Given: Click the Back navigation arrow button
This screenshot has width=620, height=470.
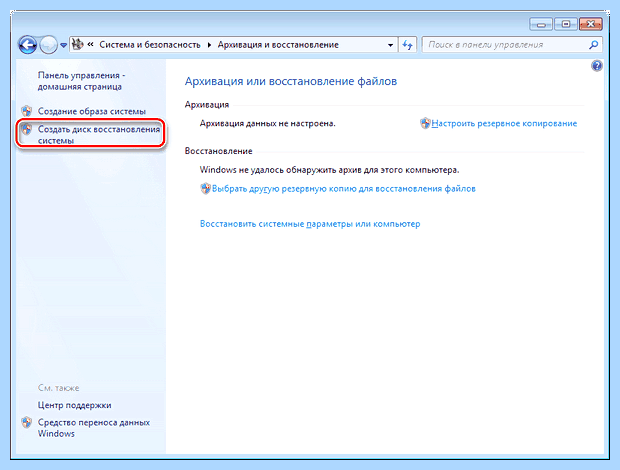Looking at the screenshot, I should [x=27, y=45].
